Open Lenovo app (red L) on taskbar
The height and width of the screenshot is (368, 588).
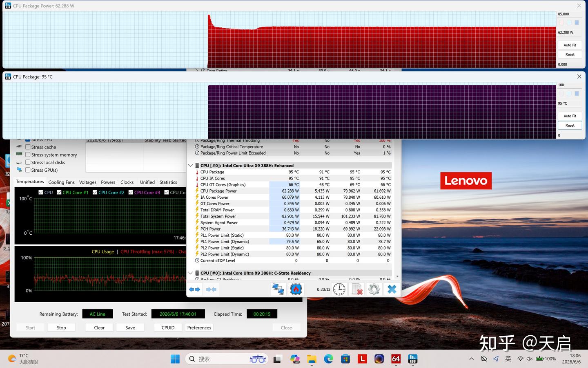pos(362,359)
